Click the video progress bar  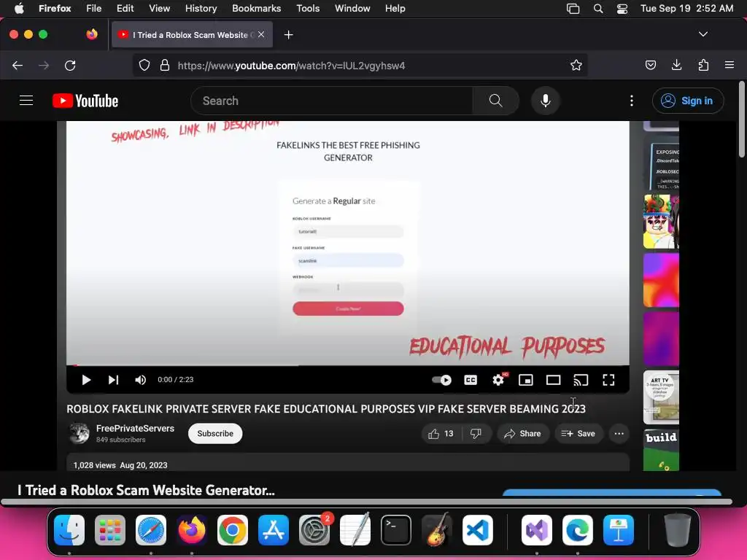(348, 366)
